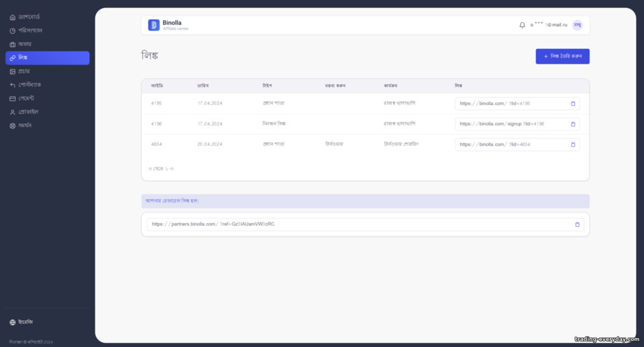Click the তারিখ date column header
644x347 pixels.
203,86
